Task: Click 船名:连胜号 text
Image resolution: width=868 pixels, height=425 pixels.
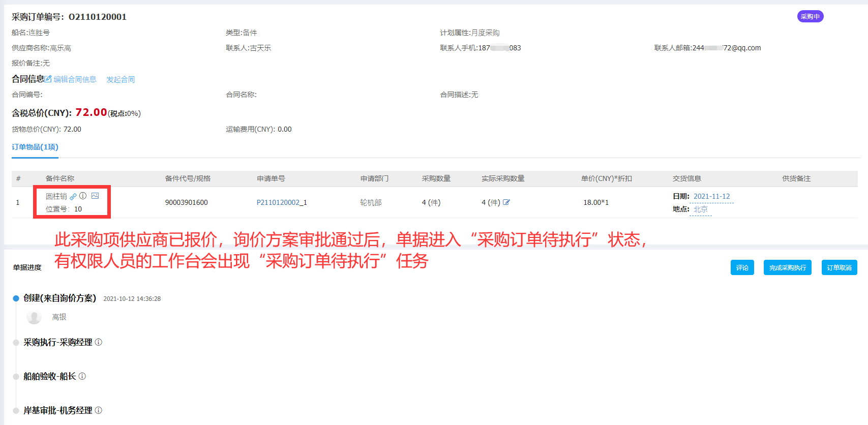Action: point(31,33)
